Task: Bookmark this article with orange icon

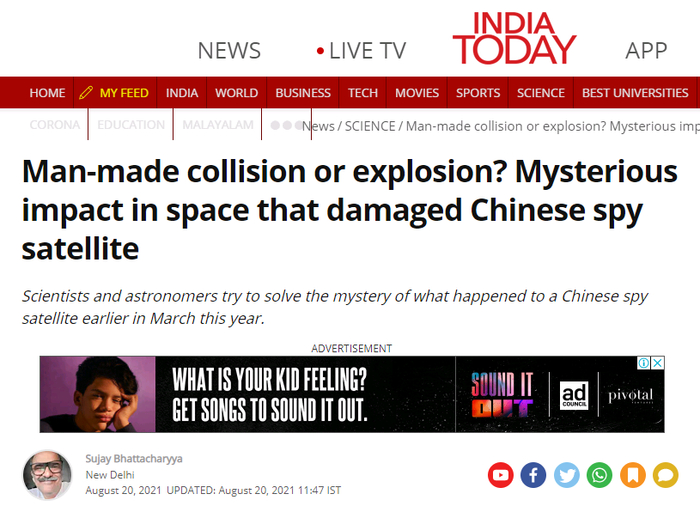Action: pos(633,475)
